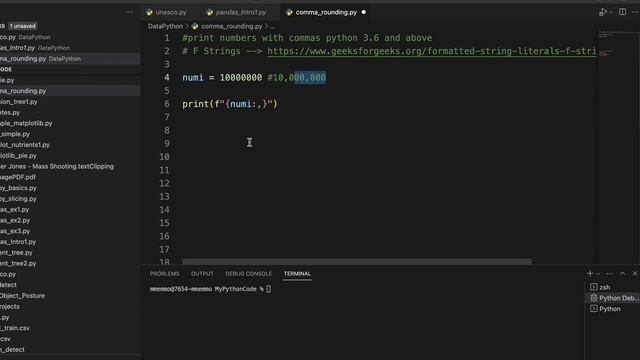The image size is (640, 360).
Task: Click the unsaved dot on comma_rounding.py tab
Action: 363,12
